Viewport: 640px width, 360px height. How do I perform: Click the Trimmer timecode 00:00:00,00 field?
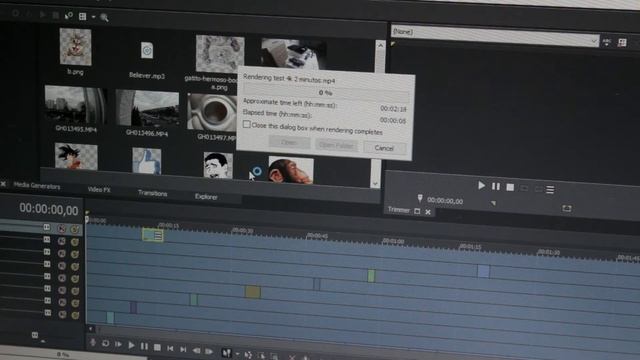tap(445, 201)
